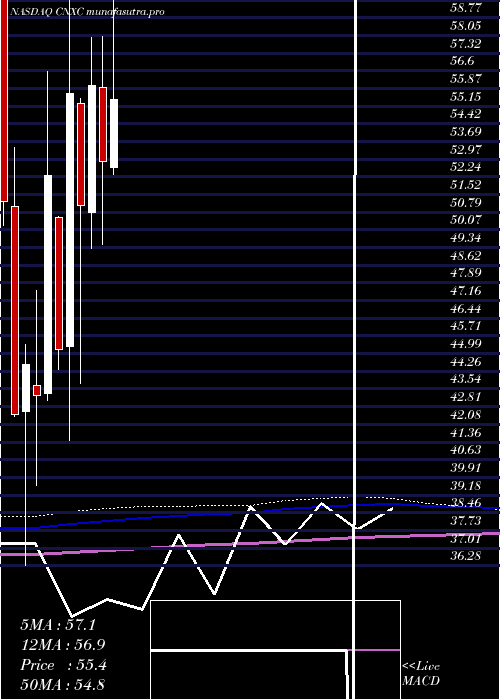Click the 44.99 price level
Viewport: 500px width, 700px height.
pyautogui.click(x=466, y=344)
